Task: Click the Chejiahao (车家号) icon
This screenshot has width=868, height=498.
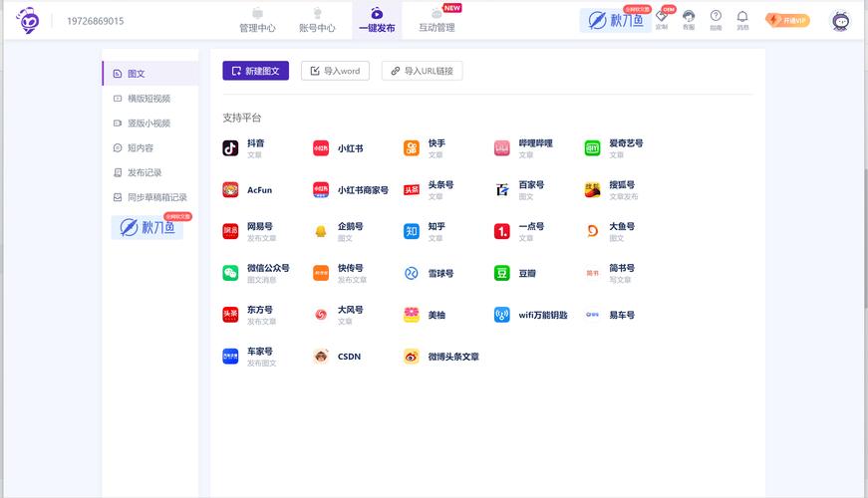Action: point(230,357)
